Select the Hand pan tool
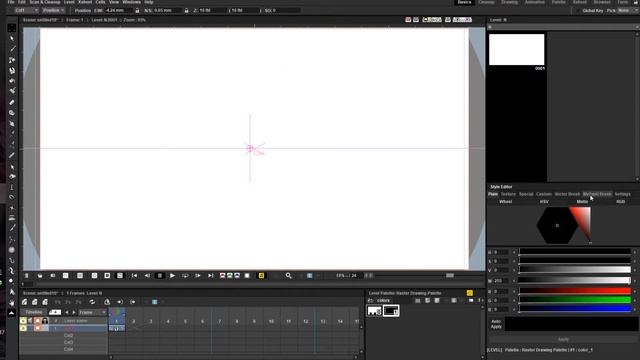 coord(12,303)
